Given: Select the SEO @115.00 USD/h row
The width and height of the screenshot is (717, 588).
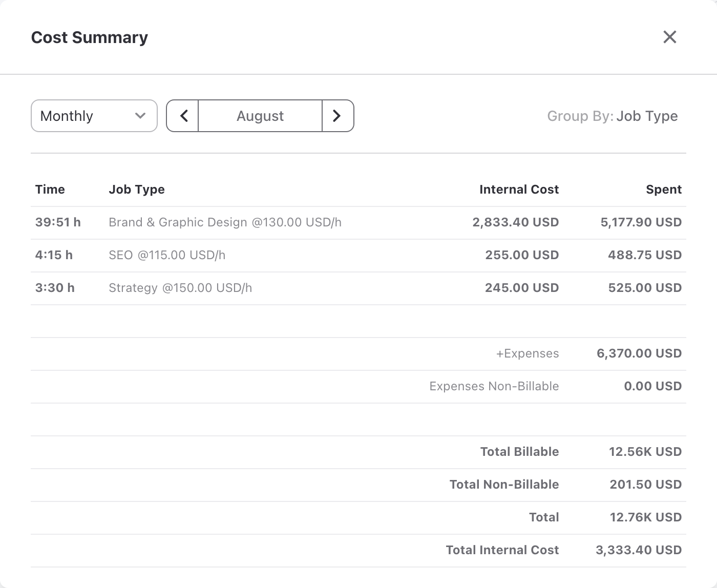Looking at the screenshot, I should [x=358, y=256].
